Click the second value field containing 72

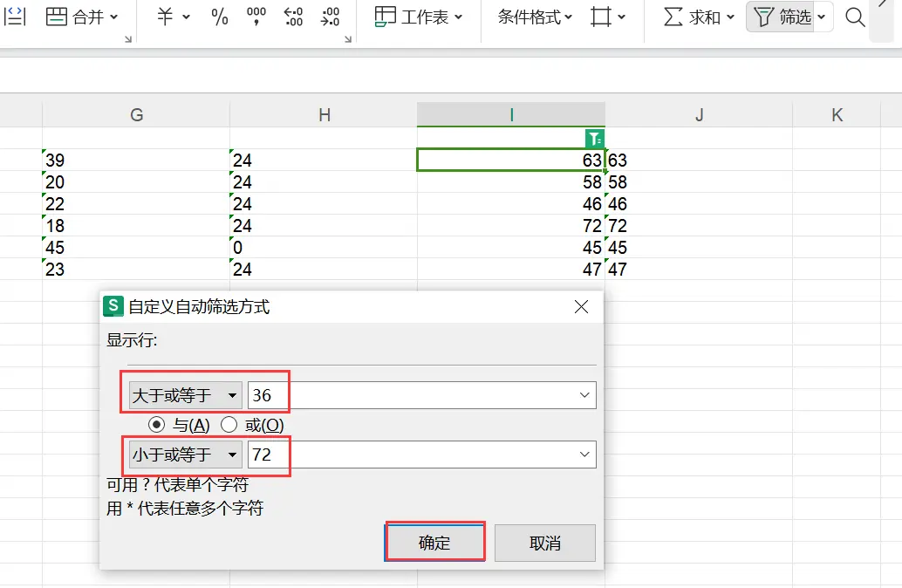click(x=421, y=455)
